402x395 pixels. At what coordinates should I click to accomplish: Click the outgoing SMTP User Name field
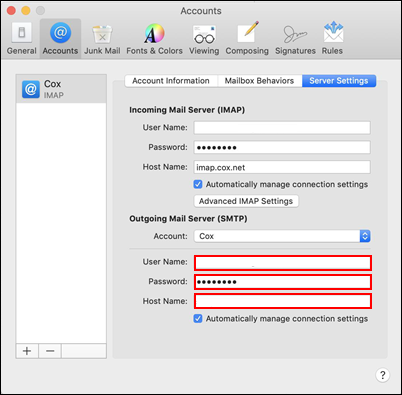[x=283, y=262]
